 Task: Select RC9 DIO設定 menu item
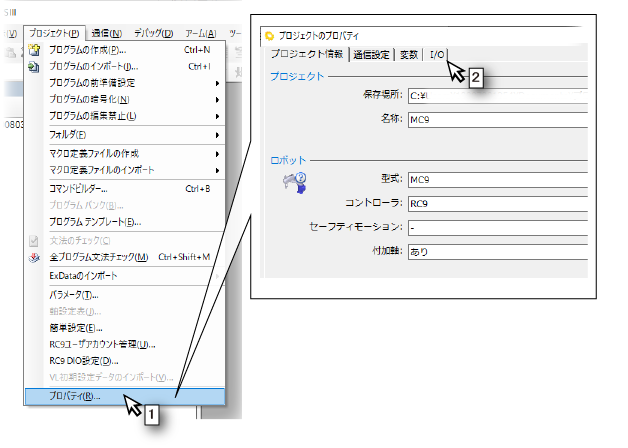point(84,360)
